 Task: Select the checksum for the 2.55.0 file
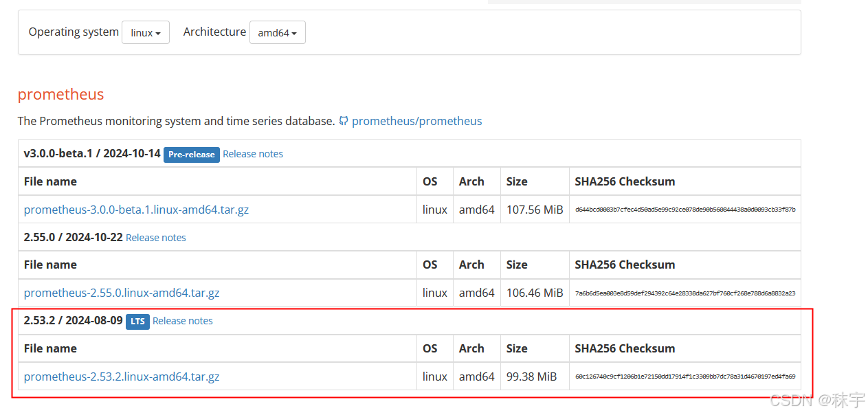[x=685, y=293]
